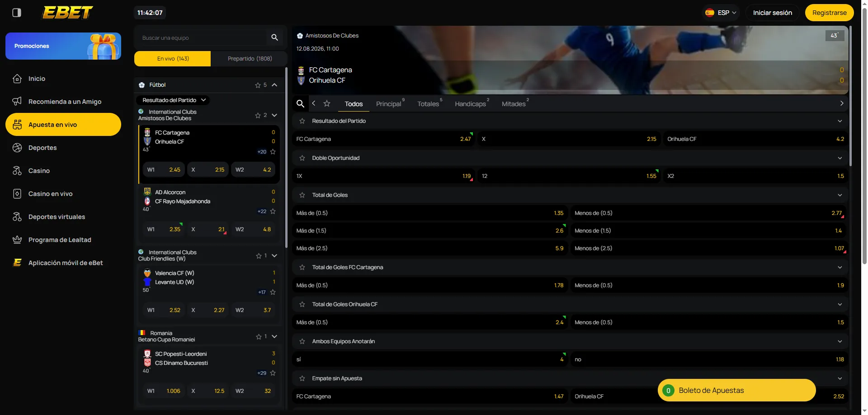
Task: Favorite the match with star beside market tabs
Action: tap(327, 104)
